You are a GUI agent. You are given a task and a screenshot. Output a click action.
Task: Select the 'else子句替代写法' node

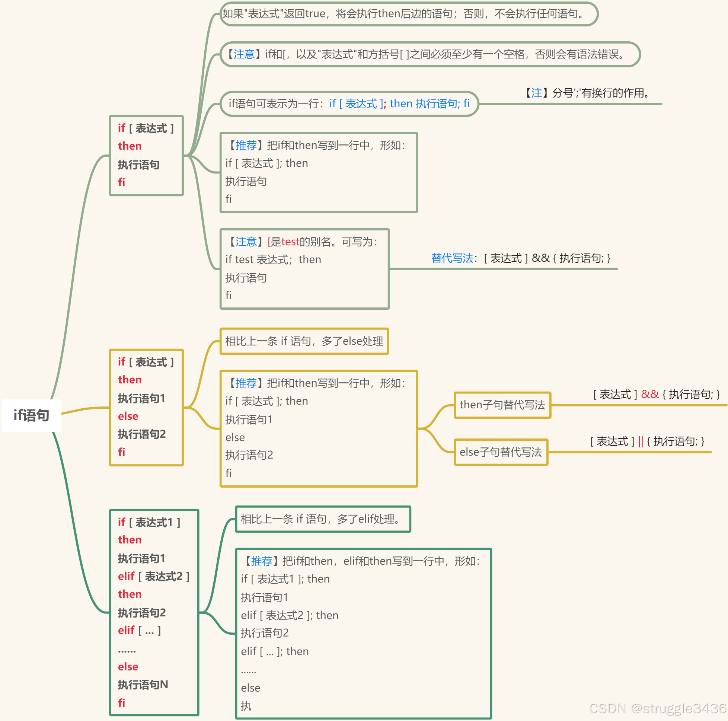click(x=500, y=452)
